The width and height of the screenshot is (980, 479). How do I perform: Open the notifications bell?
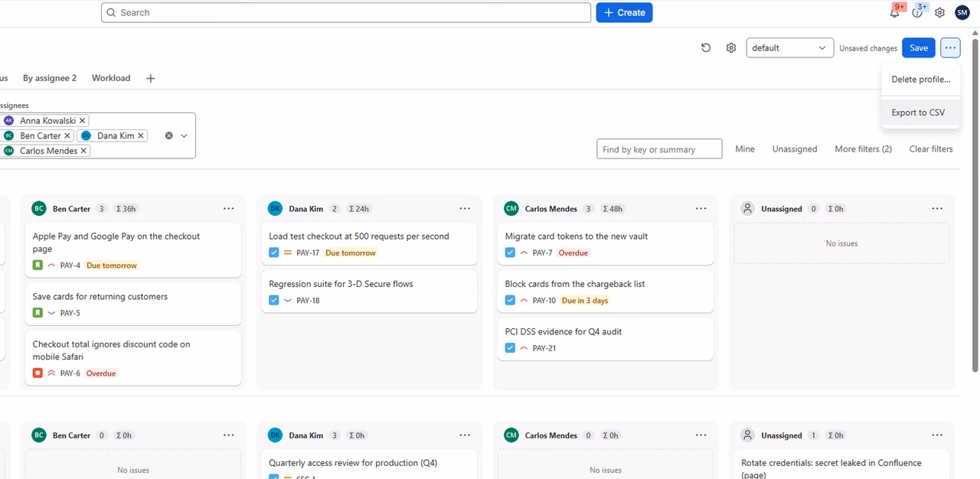[x=895, y=12]
